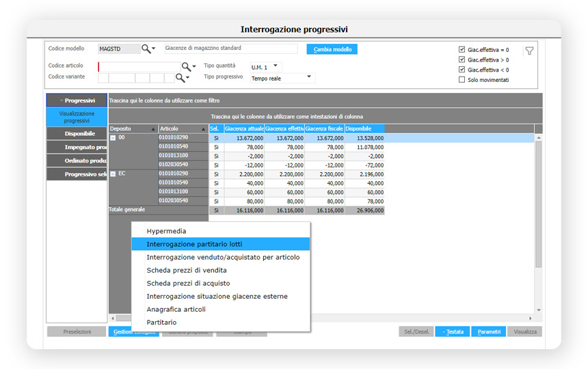Viewport: 588px width, 369px height.
Task: Click the Visualizza button
Action: (525, 332)
